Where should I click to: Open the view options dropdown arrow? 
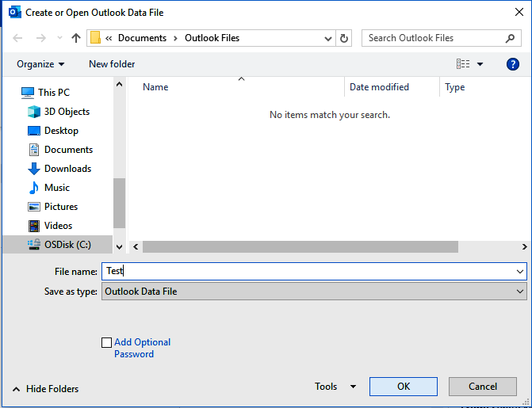pyautogui.click(x=480, y=64)
